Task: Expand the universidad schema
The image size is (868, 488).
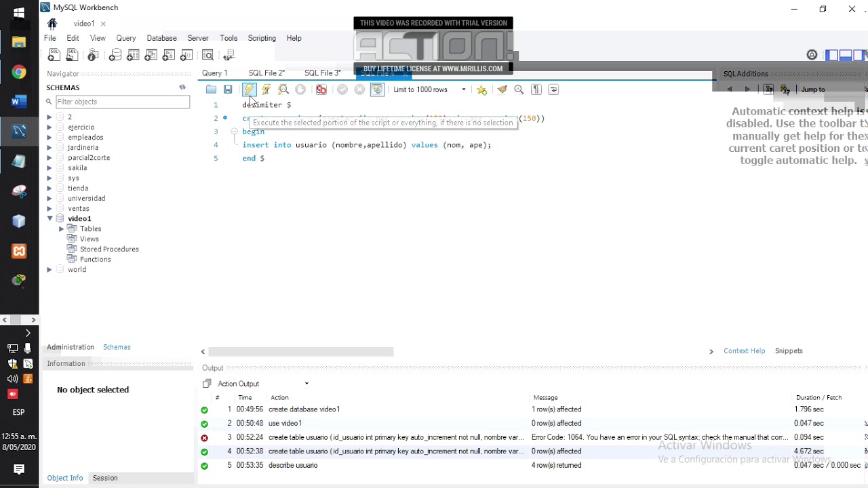Action: (49, 199)
